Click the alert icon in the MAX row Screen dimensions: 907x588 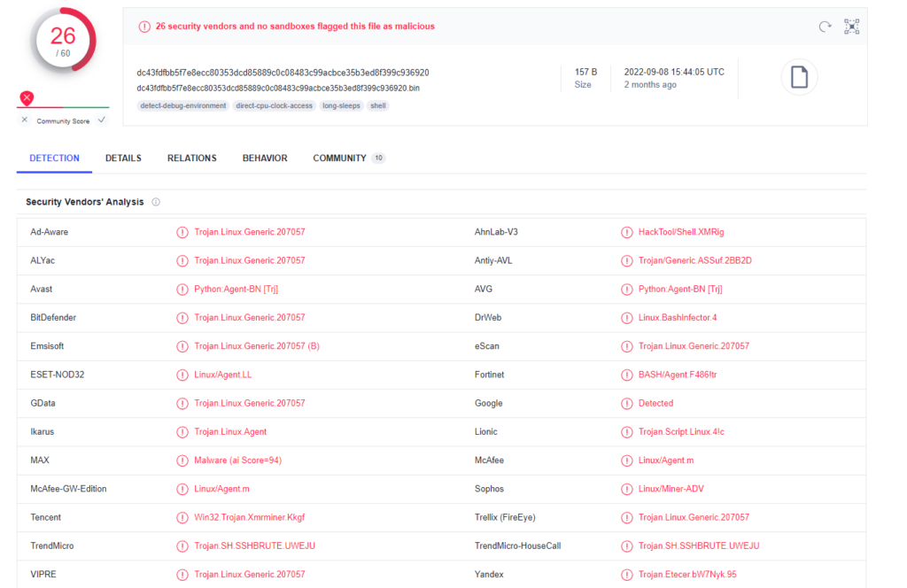tap(182, 460)
